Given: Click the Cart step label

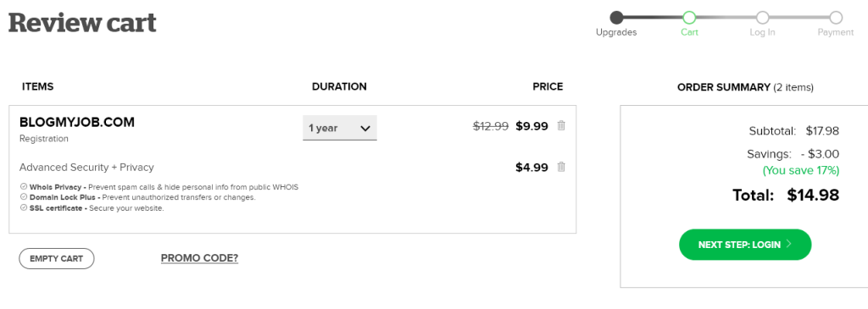Looking at the screenshot, I should 689,32.
